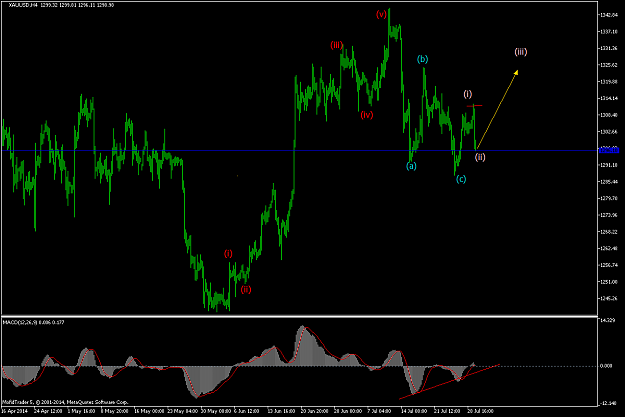
Task: Click the 0.000 MACD zero level label
Action: click(606, 366)
